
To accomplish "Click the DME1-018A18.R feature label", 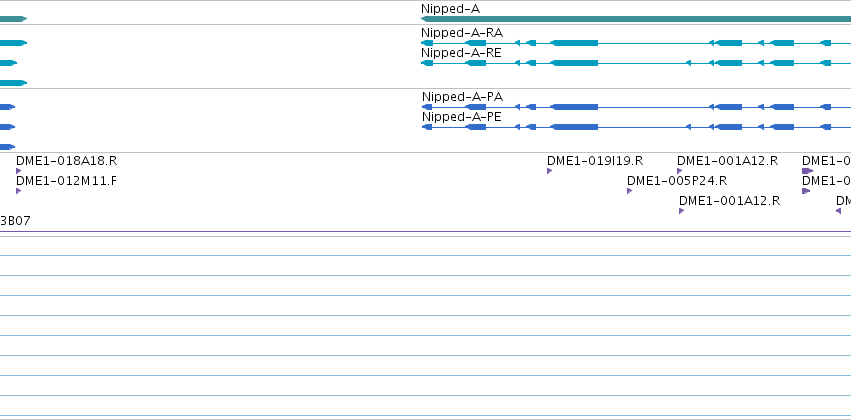I will [66, 161].
